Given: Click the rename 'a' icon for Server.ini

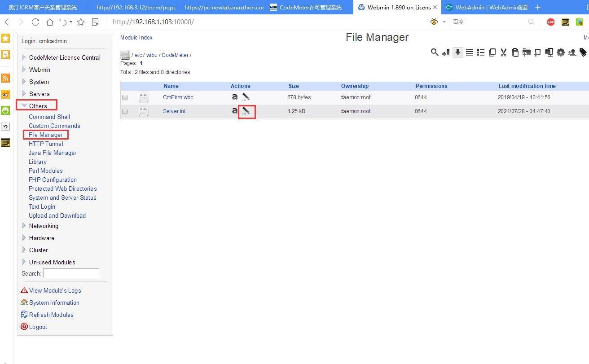Looking at the screenshot, I should click(234, 111).
